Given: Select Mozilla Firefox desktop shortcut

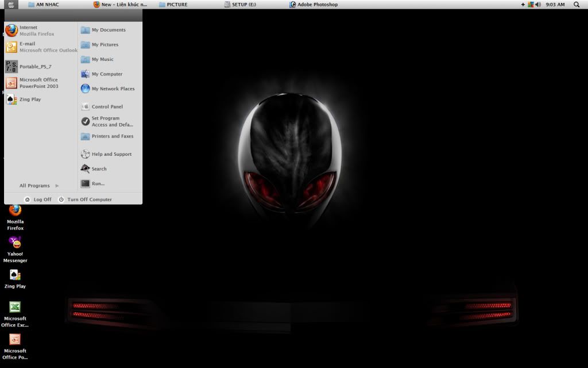Looking at the screenshot, I should pyautogui.click(x=15, y=218).
